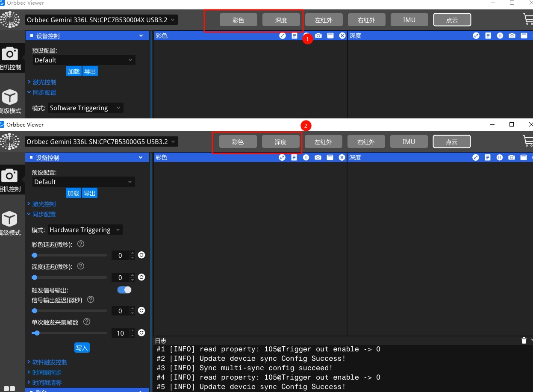
Task: Open the Hardware Triggering mode dropdown
Action: pyautogui.click(x=85, y=230)
